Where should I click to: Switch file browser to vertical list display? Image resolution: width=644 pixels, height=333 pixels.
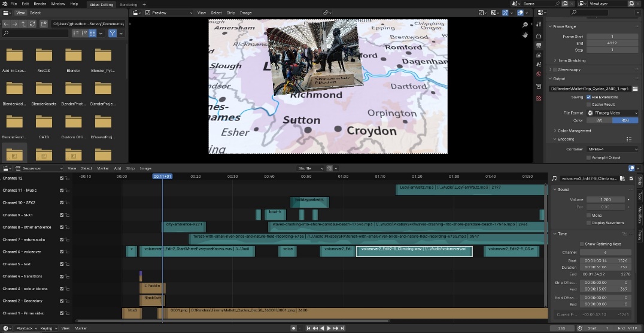75,34
